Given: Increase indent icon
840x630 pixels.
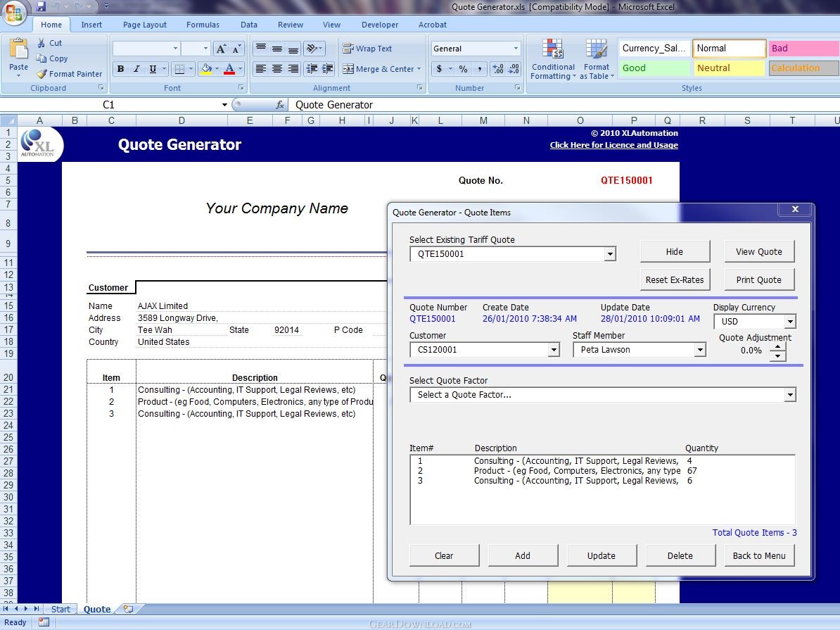Looking at the screenshot, I should click(327, 68).
